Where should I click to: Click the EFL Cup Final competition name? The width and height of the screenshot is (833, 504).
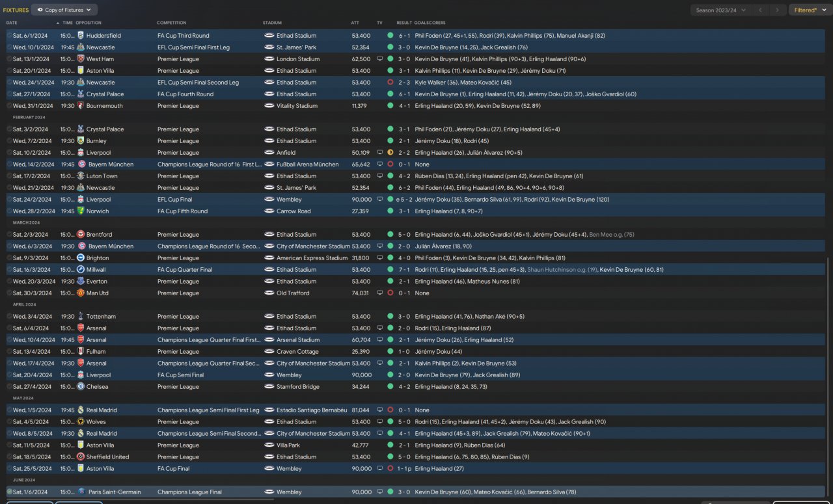[x=174, y=200]
